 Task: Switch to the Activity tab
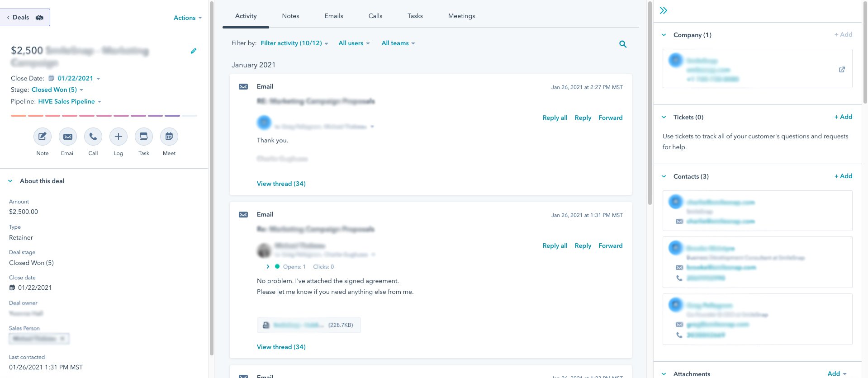point(246,16)
